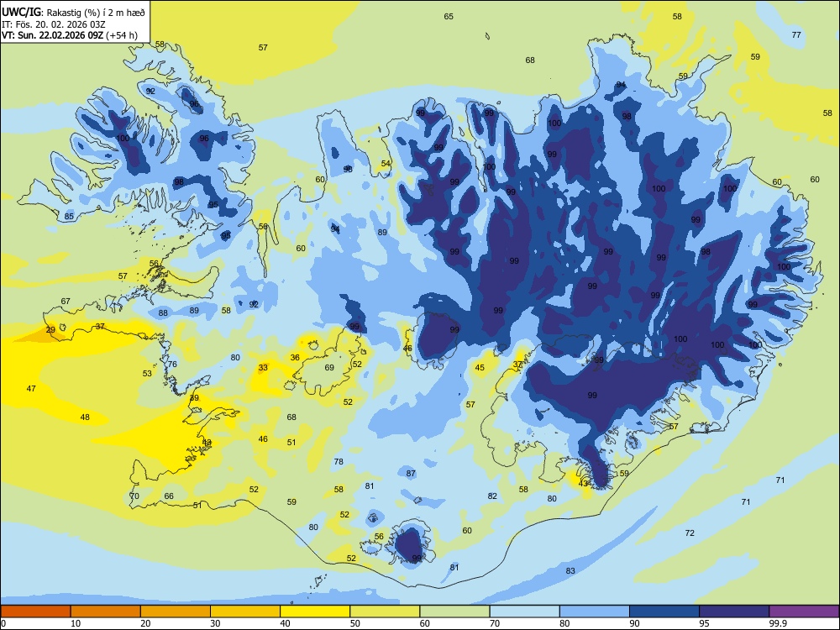This screenshot has width=840, height=630.
Task: Select the 48 value southwest offshore
Action: [x=85, y=417]
